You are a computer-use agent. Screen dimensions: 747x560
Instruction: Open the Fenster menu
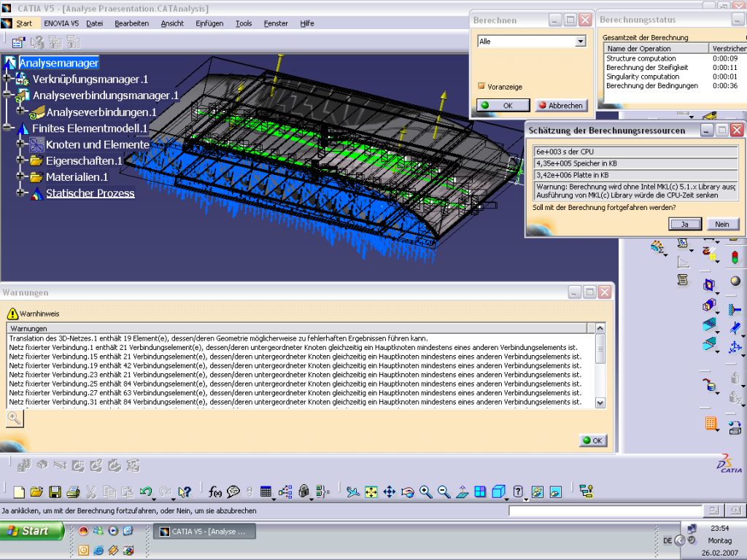(276, 23)
